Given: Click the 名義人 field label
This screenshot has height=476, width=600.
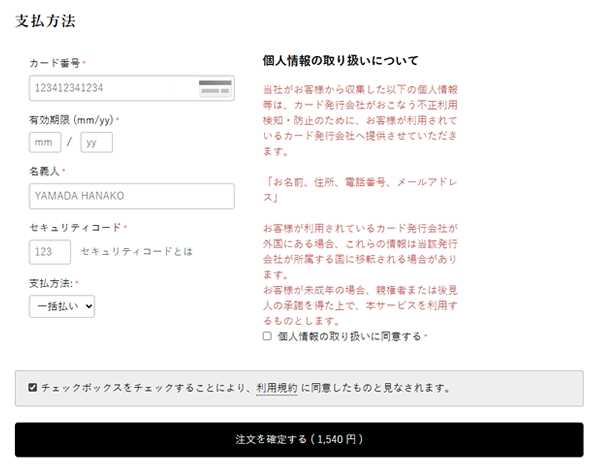Looking at the screenshot, I should (x=45, y=172).
